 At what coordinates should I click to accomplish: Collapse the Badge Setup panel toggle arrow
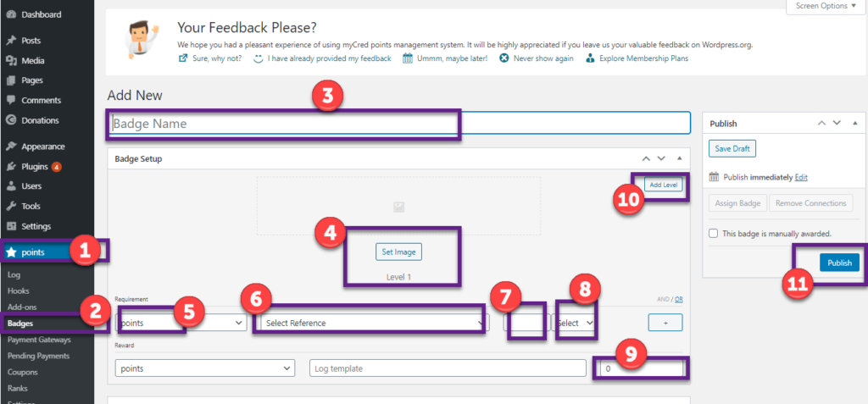[679, 159]
